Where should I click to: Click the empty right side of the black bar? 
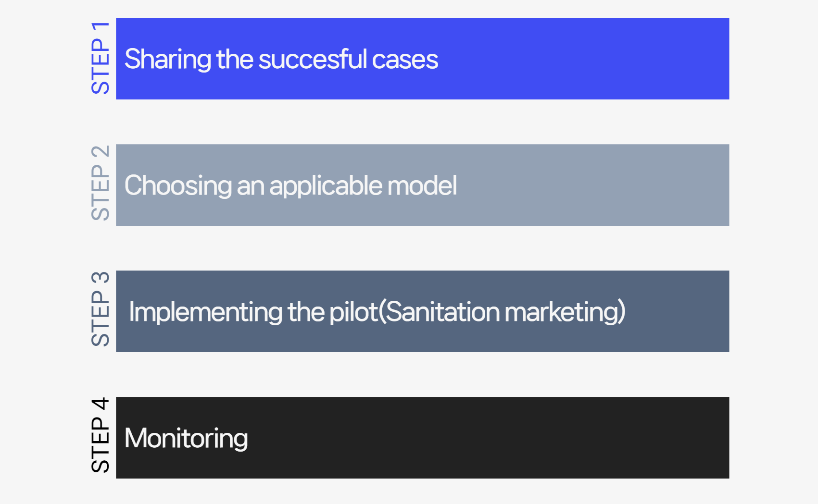(x=489, y=438)
